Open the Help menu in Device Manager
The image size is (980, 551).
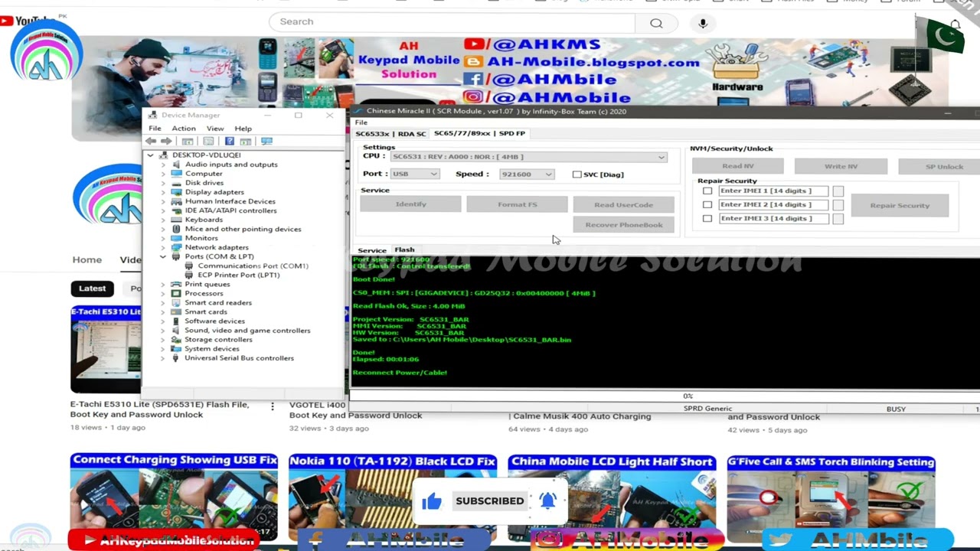tap(243, 129)
